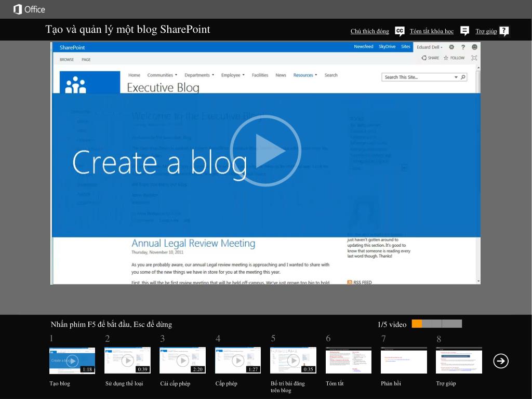Open Sites link in SharePoint bar
The width and height of the screenshot is (532, 399).
point(405,47)
